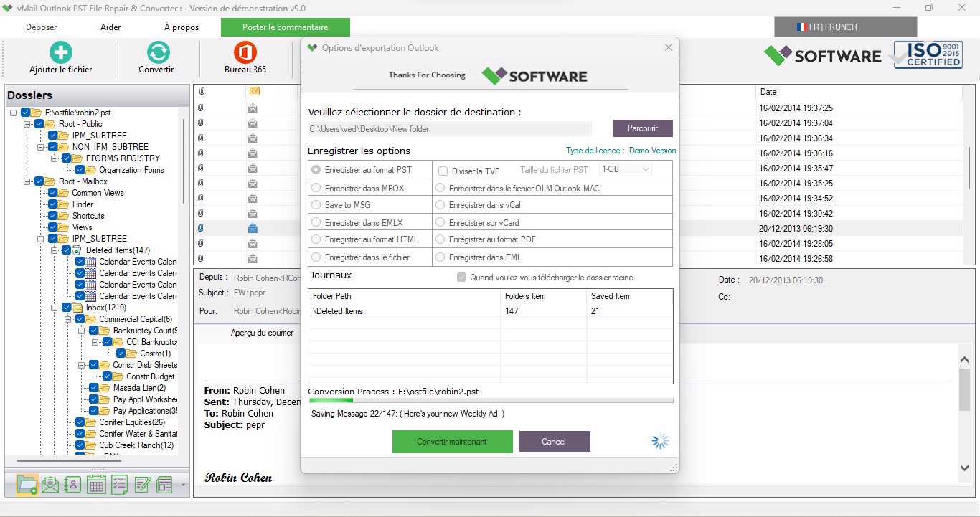The width and height of the screenshot is (980, 517).
Task: Toggle the Diviser la TVP checkbox
Action: [443, 171]
